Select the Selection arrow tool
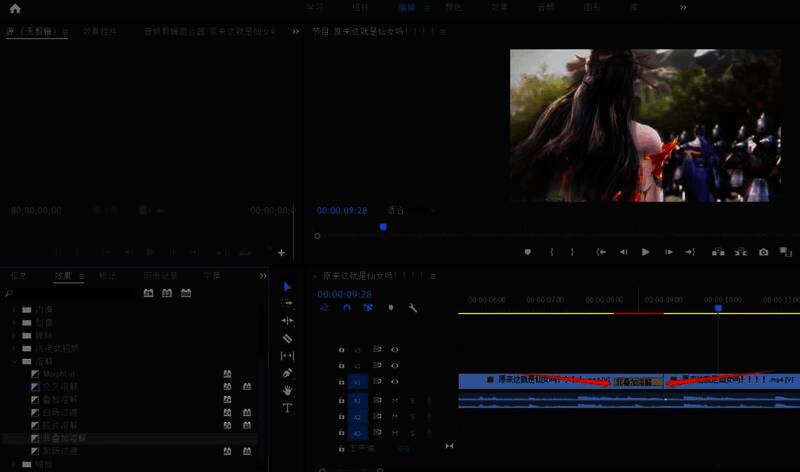This screenshot has width=800, height=472. coord(288,287)
